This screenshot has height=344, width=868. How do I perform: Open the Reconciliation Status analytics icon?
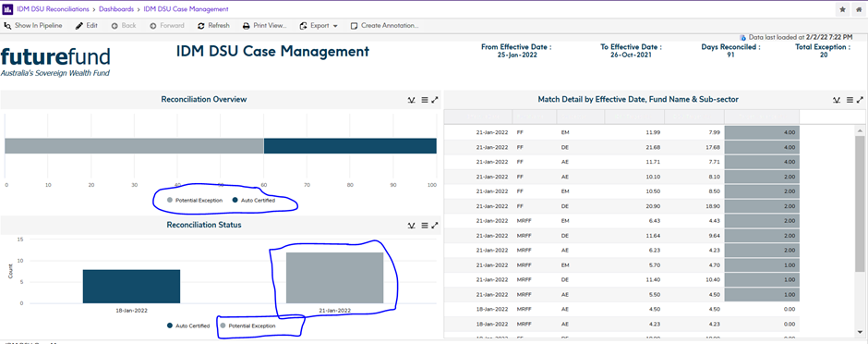coord(411,226)
